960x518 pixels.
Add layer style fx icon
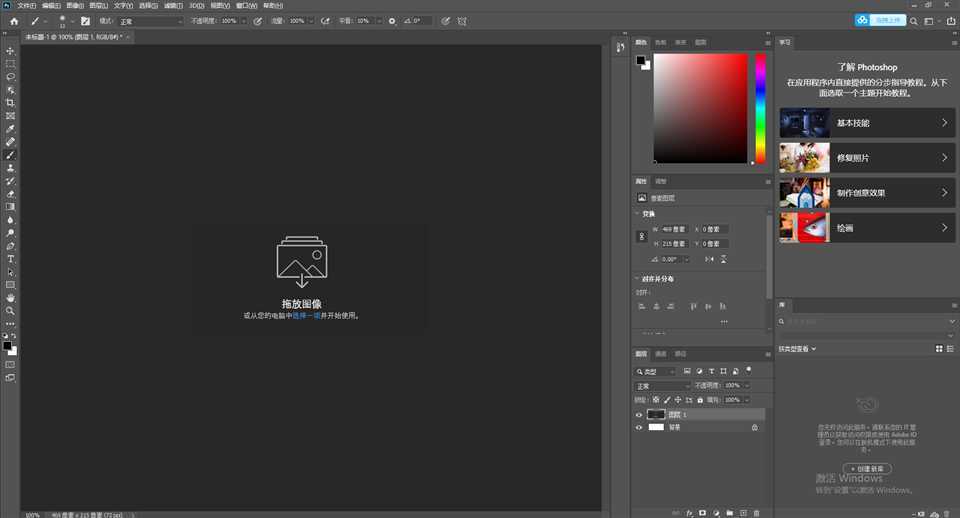click(689, 512)
